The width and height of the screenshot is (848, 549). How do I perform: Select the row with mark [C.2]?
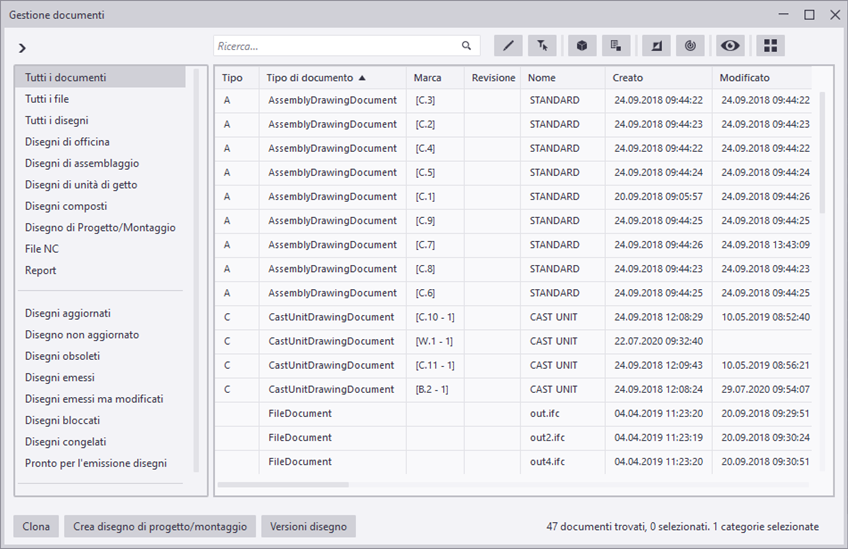pos(513,124)
